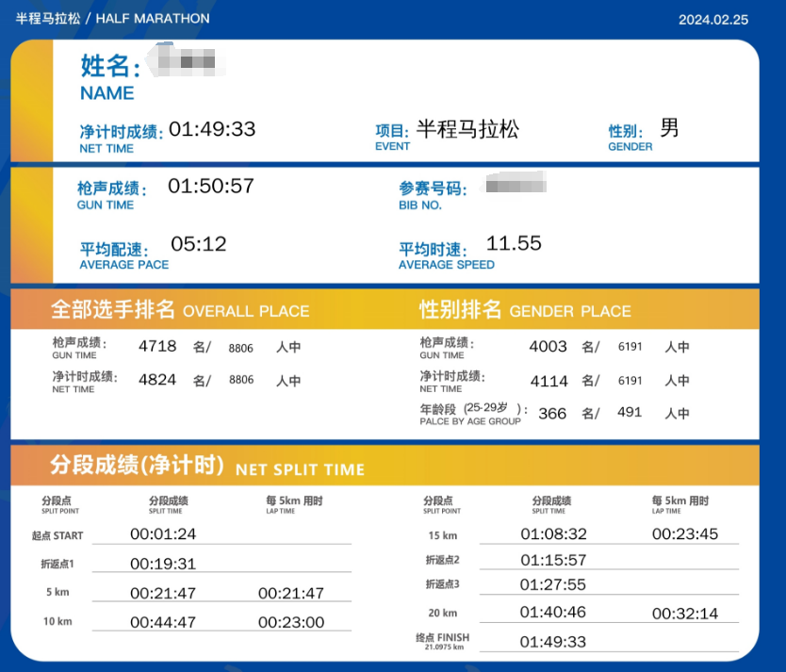The width and height of the screenshot is (786, 672).
Task: Select the START split time 00:01:24
Action: 163,534
